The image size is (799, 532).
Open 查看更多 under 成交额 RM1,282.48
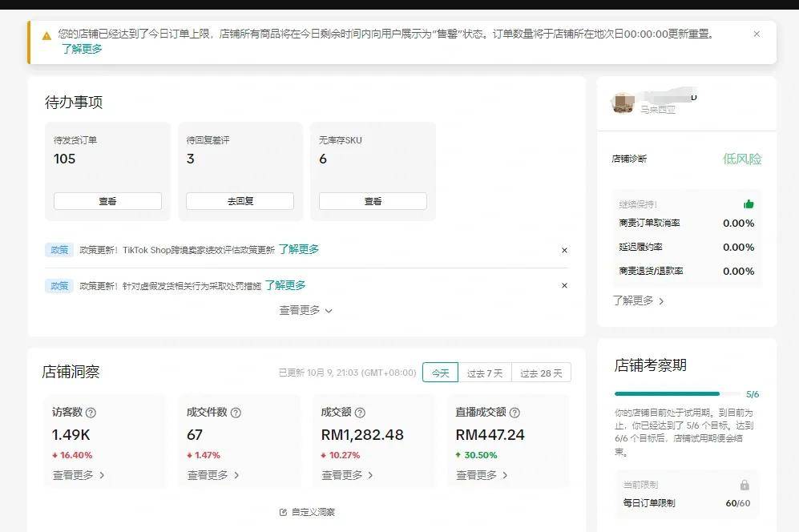pos(348,475)
